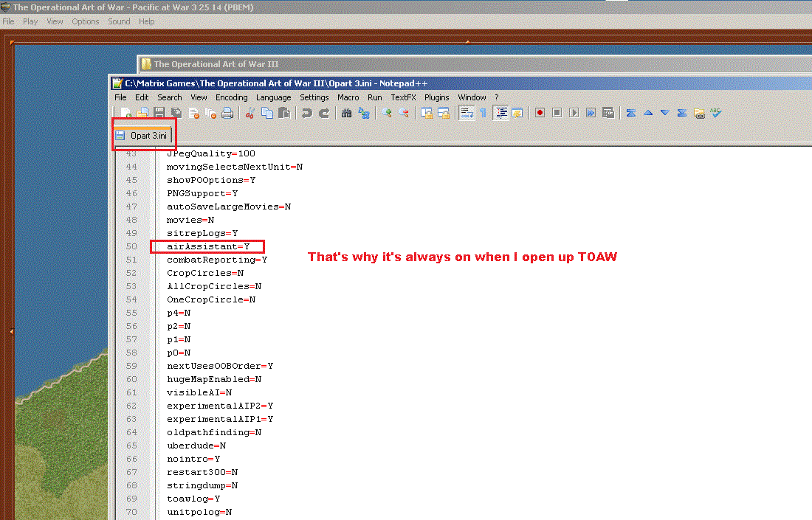Viewport: 812px width, 520px height.
Task: Click user defined language dialog icon
Action: pos(517,113)
